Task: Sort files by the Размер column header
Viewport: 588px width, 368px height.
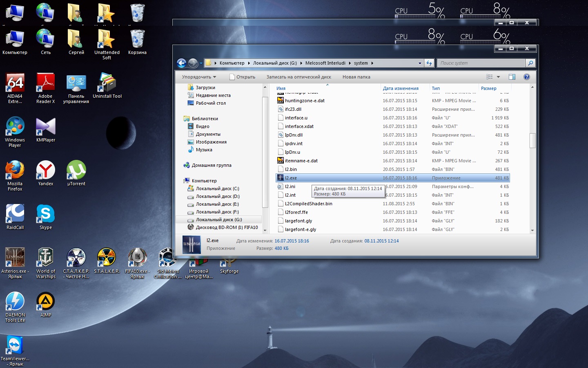Action: 488,88
